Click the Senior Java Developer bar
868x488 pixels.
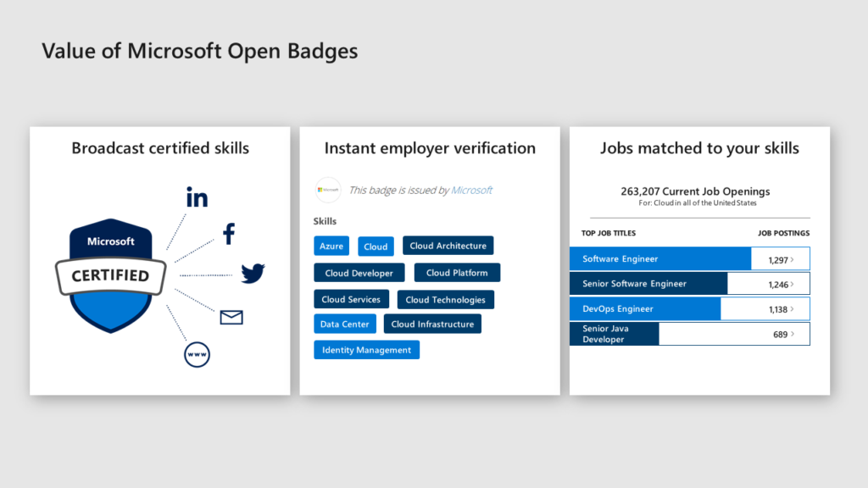click(614, 334)
